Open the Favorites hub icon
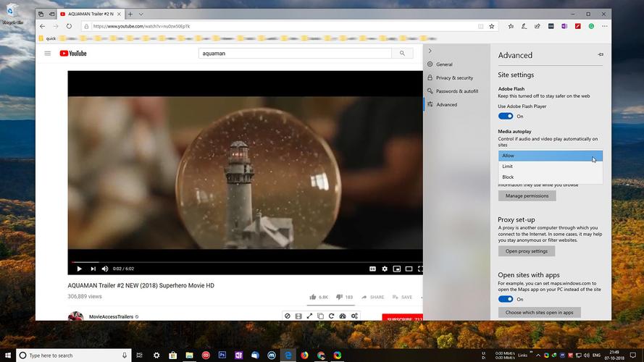The height and width of the screenshot is (362, 644). [511, 26]
